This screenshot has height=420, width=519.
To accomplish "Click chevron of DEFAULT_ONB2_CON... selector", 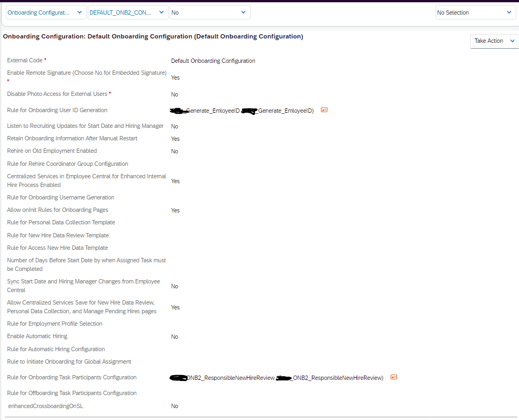I will (x=161, y=12).
